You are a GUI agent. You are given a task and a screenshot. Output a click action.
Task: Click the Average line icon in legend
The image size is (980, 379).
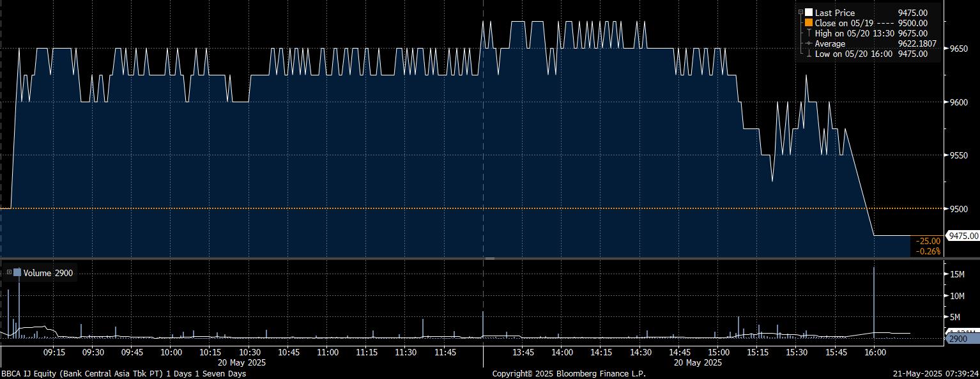pyautogui.click(x=809, y=43)
